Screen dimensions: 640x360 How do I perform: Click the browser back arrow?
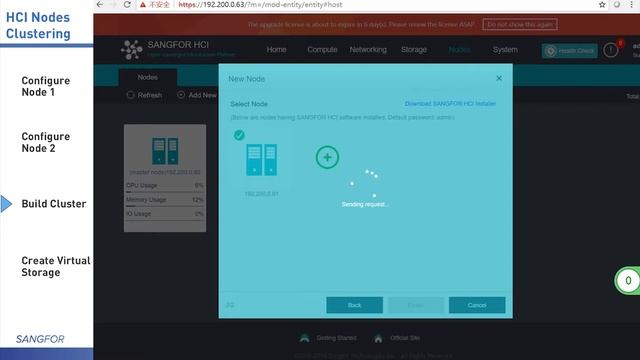click(100, 4)
